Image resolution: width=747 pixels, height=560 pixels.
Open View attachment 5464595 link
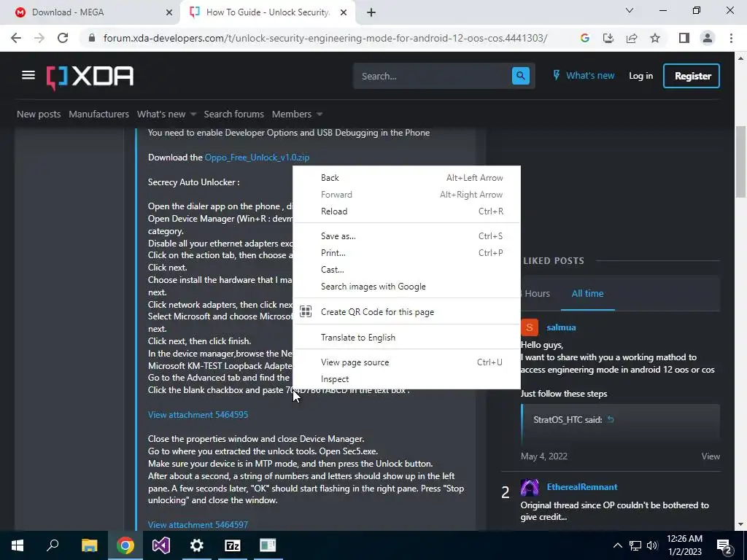[198, 414]
